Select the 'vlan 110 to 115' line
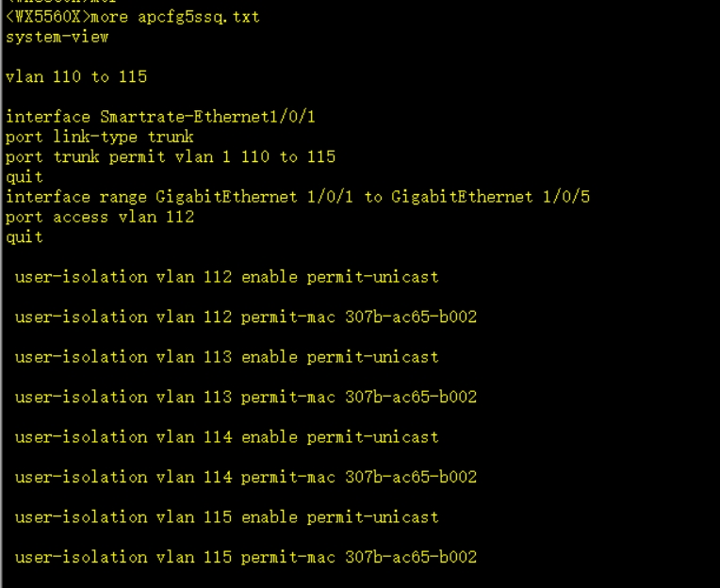The height and width of the screenshot is (588, 720). pos(76,77)
